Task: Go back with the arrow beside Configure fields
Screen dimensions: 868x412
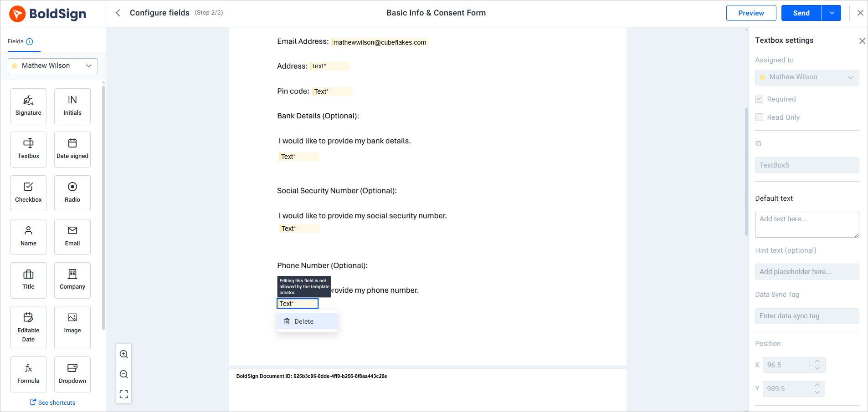Action: (x=118, y=13)
